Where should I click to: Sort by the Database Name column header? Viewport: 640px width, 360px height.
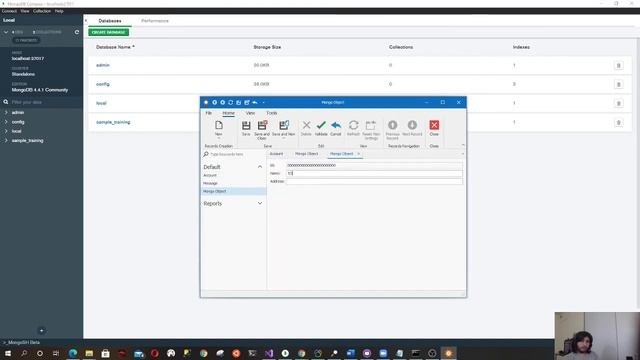click(x=115, y=47)
